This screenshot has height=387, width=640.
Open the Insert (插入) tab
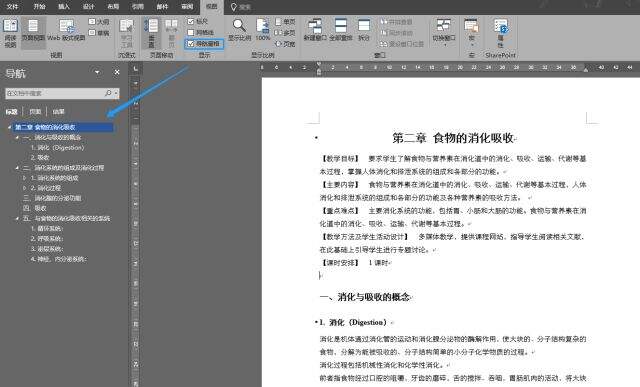click(x=64, y=7)
